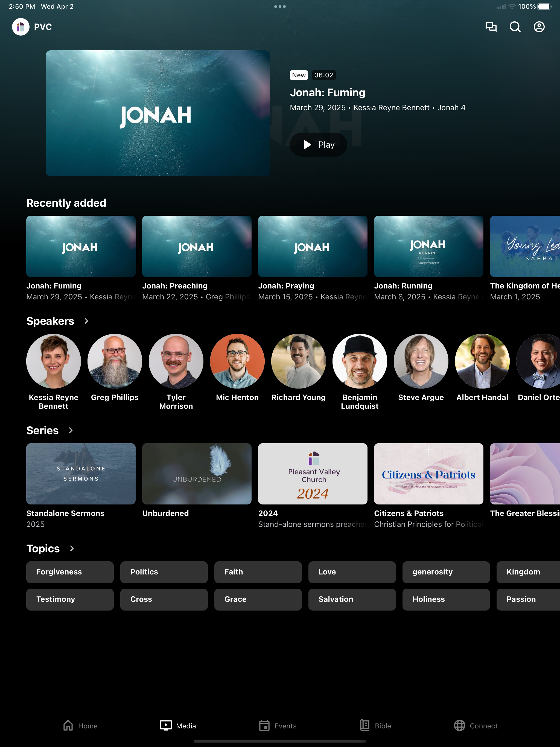This screenshot has width=560, height=747.
Task: Open the Connect tab
Action: (x=476, y=726)
